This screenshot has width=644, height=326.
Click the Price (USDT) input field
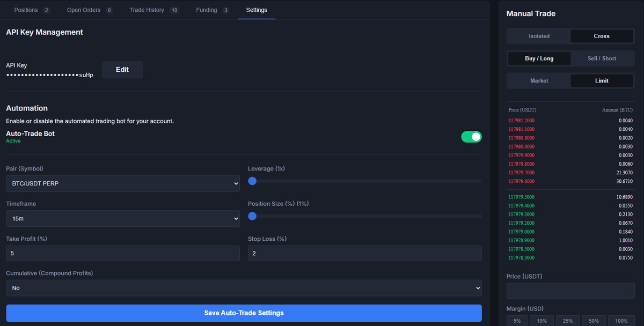pos(570,291)
